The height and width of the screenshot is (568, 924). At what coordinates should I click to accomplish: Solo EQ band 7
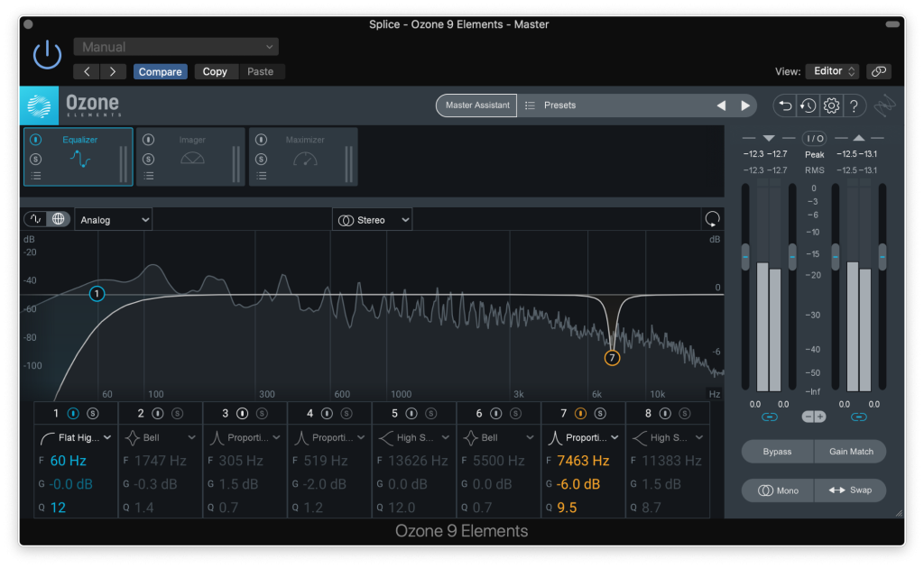pyautogui.click(x=600, y=414)
